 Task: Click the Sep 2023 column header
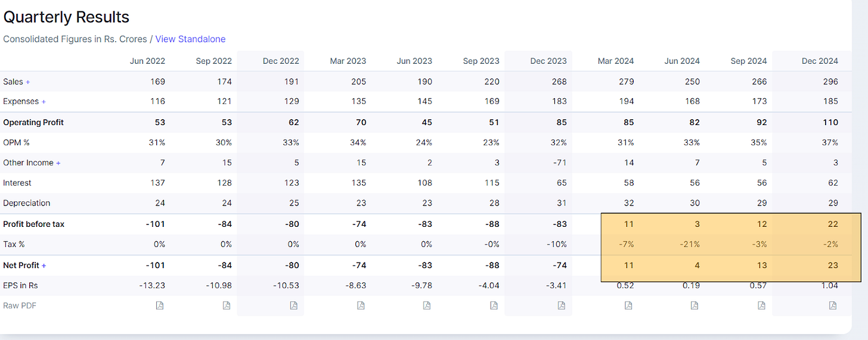click(x=481, y=61)
